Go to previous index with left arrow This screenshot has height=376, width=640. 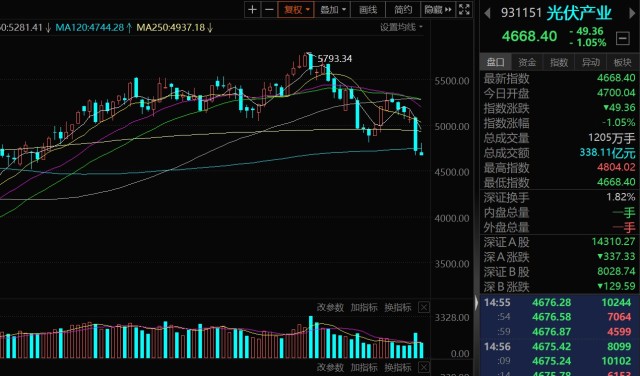click(x=487, y=13)
